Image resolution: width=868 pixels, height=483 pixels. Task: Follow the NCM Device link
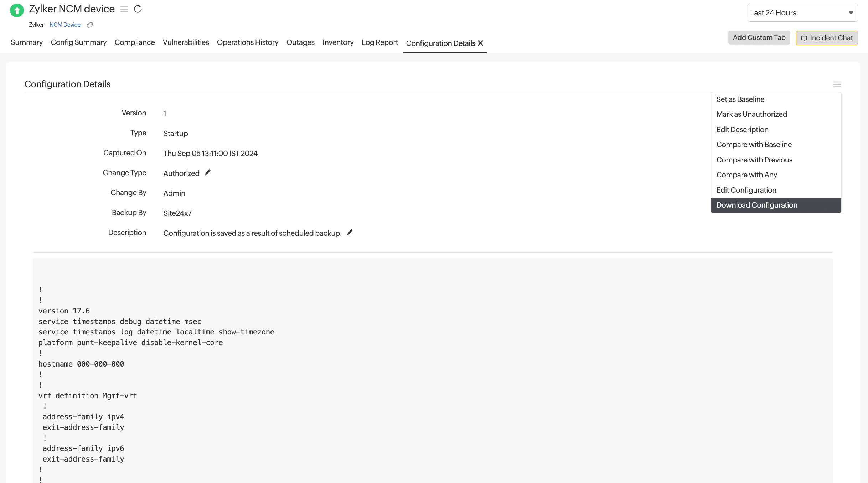65,25
